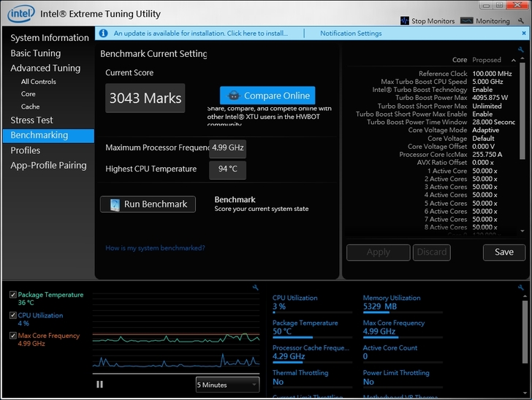Open the "How is my system benchmarked?" link
Screen dimensions: 532x400
[x=155, y=248]
